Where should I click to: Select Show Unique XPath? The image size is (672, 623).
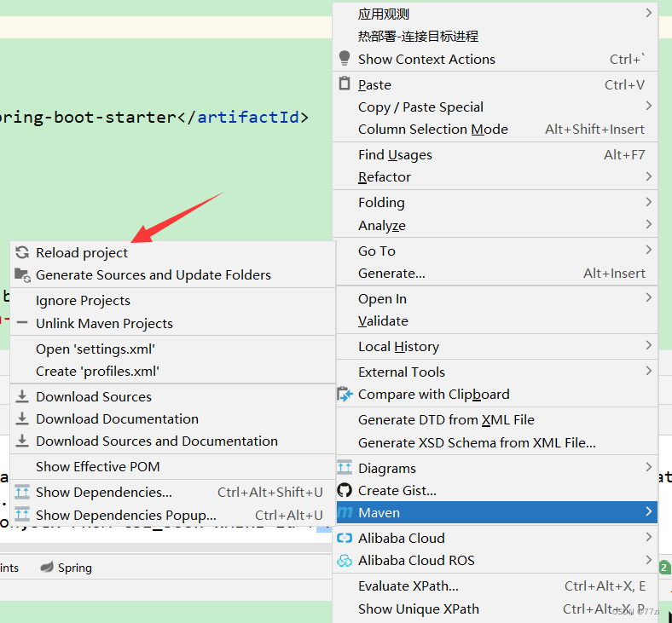coord(495,609)
